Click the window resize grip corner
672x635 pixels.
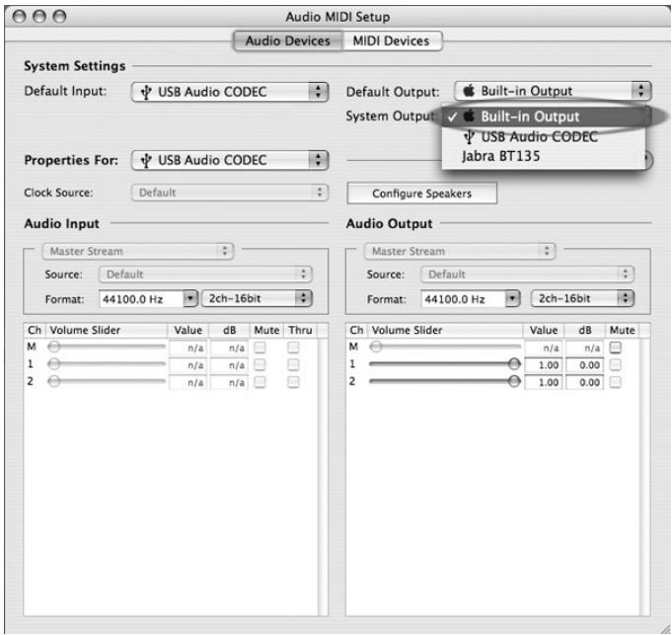point(664,628)
